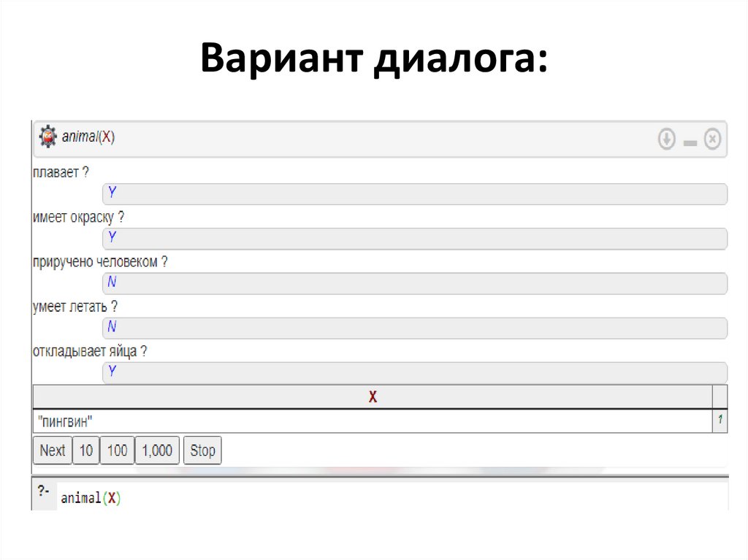Image resolution: width=748 pixels, height=560 pixels.
Task: Request 10 more solutions
Action: coord(85,450)
